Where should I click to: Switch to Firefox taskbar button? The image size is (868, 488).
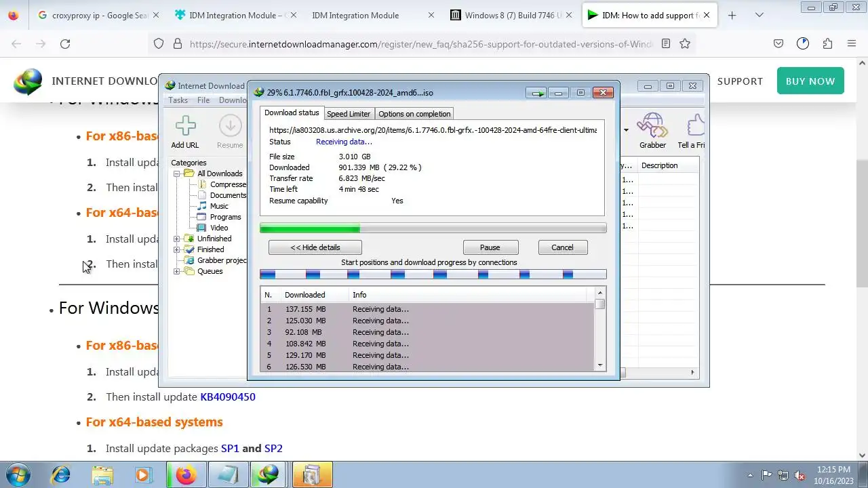(185, 474)
